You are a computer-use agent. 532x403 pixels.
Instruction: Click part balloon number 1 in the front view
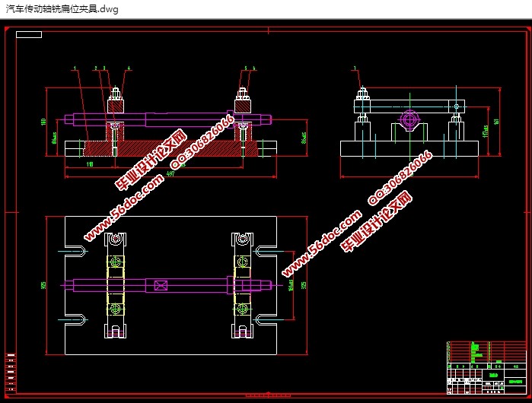(75, 68)
